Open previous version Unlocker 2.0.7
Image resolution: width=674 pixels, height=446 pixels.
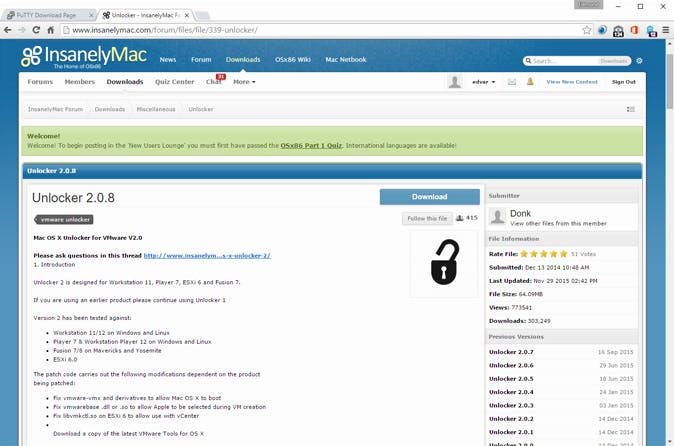pos(511,352)
